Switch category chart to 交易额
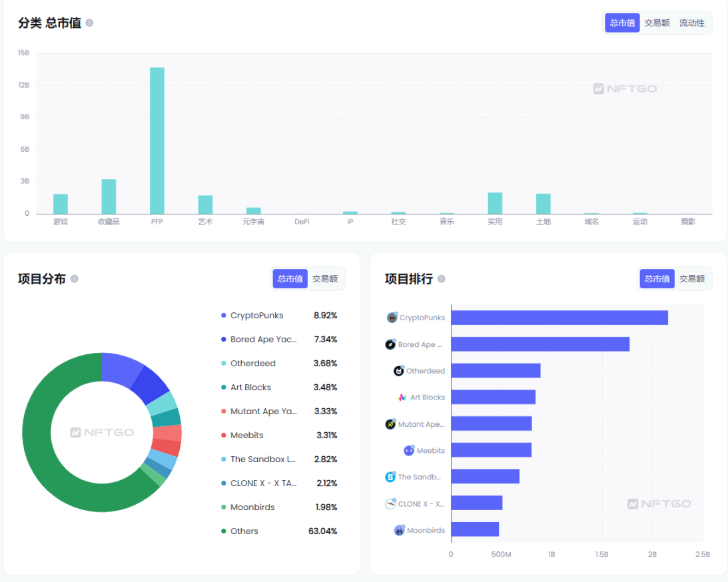Viewport: 728px width, 582px height. click(x=657, y=23)
